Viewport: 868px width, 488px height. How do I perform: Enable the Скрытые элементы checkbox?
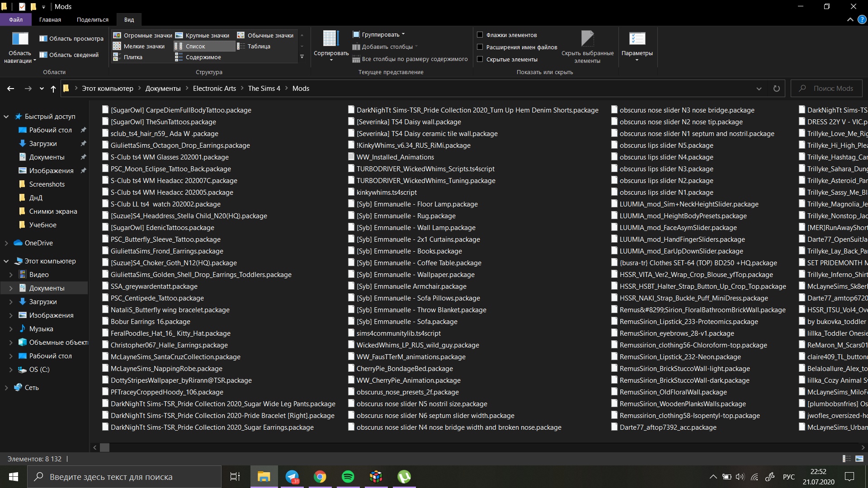pyautogui.click(x=480, y=59)
